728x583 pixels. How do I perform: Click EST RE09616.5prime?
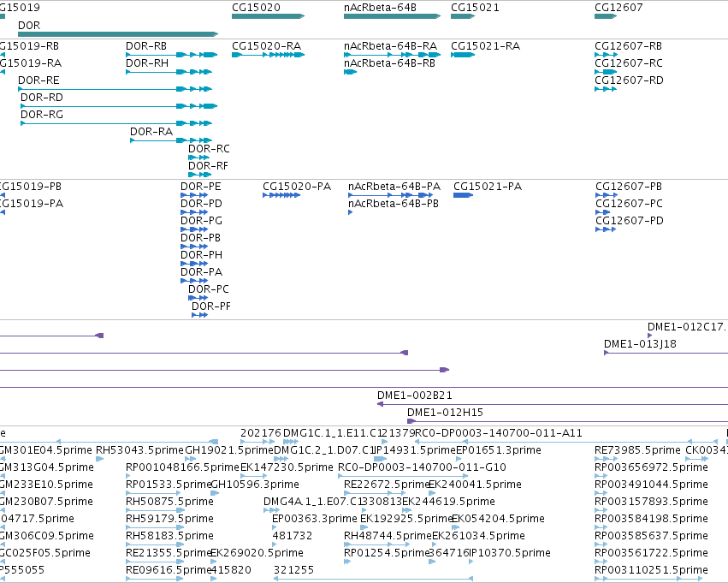coord(169,570)
